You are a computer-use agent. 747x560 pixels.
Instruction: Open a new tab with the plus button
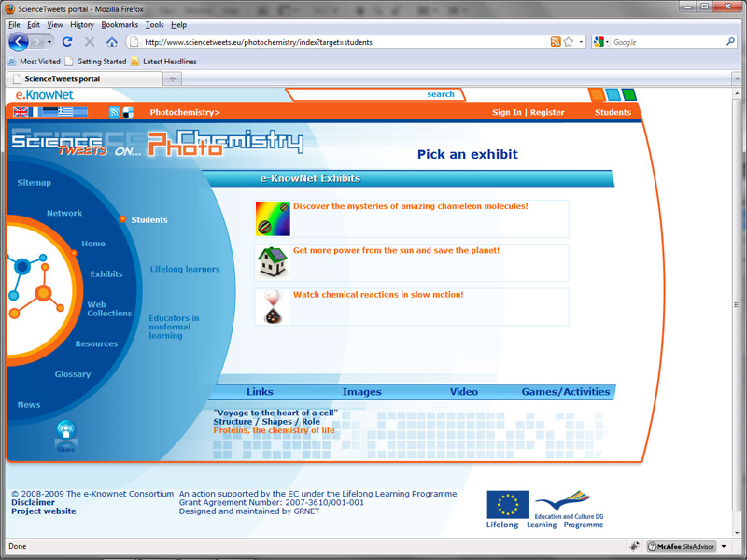172,78
